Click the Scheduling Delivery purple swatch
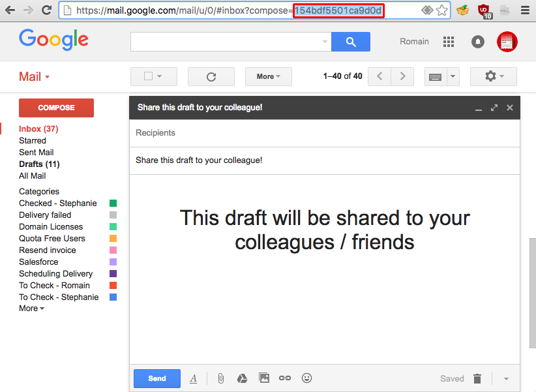This screenshot has height=392, width=536. pos(113,274)
